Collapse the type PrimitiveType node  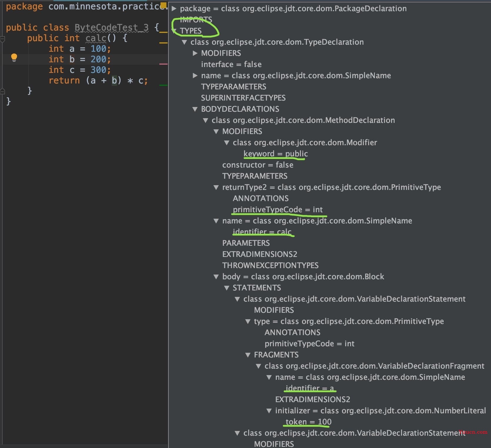tap(248, 321)
